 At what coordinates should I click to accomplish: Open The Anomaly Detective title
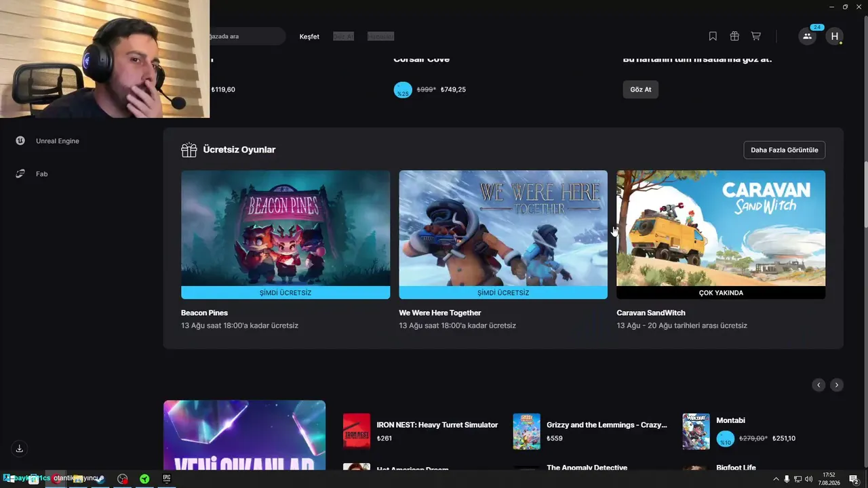(x=587, y=468)
